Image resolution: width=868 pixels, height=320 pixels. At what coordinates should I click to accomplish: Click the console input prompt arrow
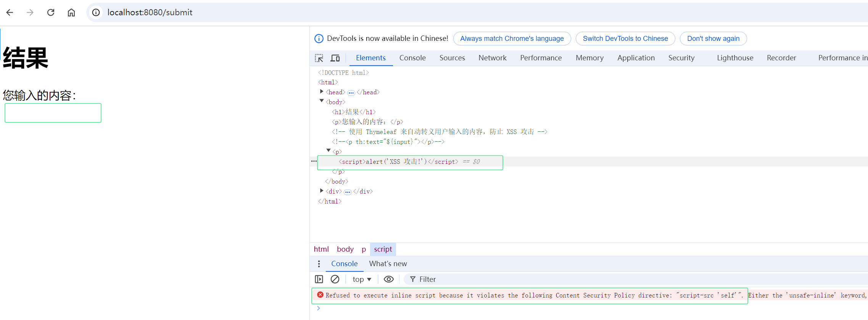click(x=318, y=309)
